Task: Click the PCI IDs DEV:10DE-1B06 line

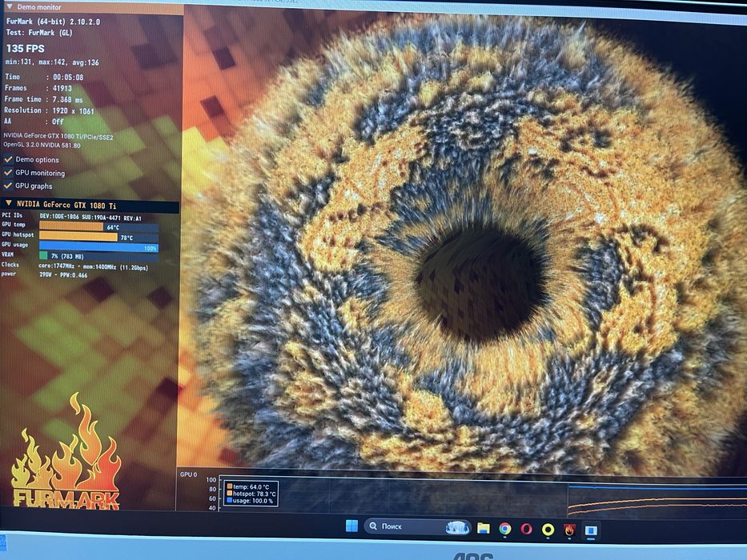Action: (x=71, y=216)
